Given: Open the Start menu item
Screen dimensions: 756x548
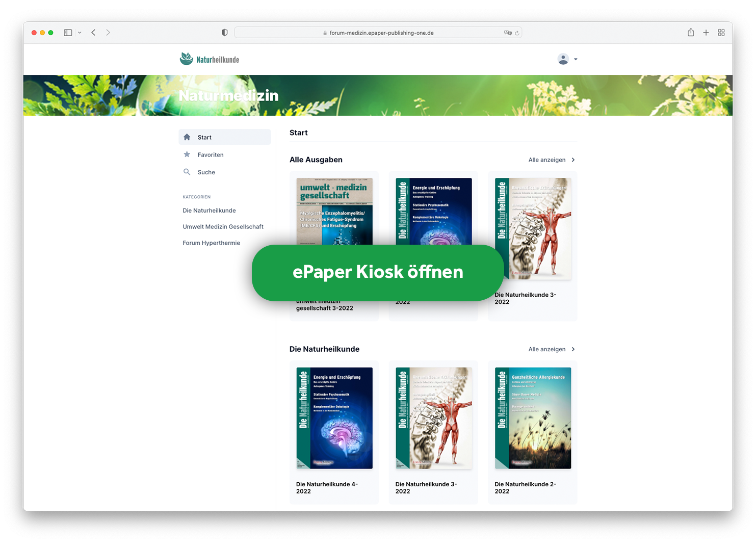Looking at the screenshot, I should [225, 137].
